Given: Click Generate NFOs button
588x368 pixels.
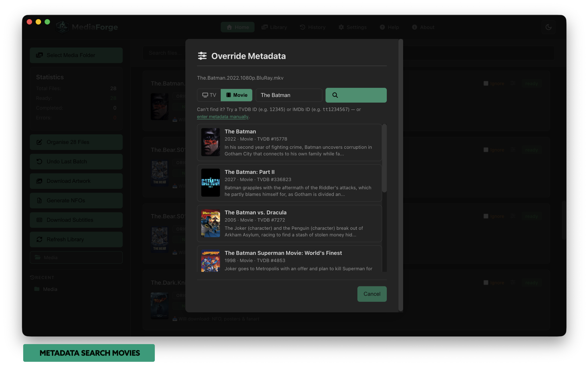Looking at the screenshot, I should click(x=76, y=201).
